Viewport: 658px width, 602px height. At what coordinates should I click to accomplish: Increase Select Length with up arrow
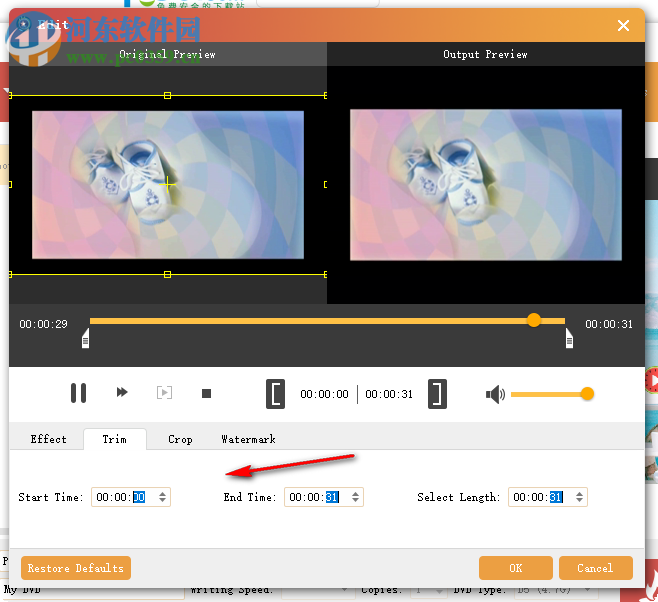[x=580, y=494]
